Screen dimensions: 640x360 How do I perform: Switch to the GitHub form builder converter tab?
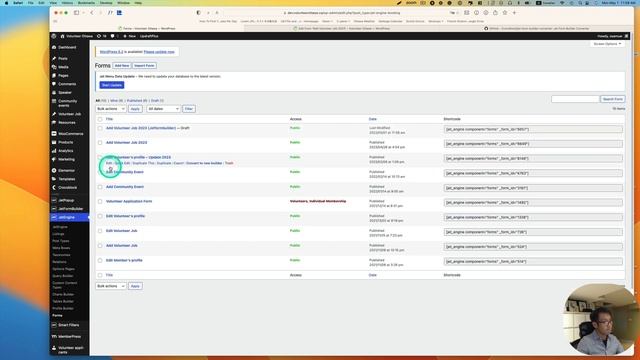tap(536, 29)
